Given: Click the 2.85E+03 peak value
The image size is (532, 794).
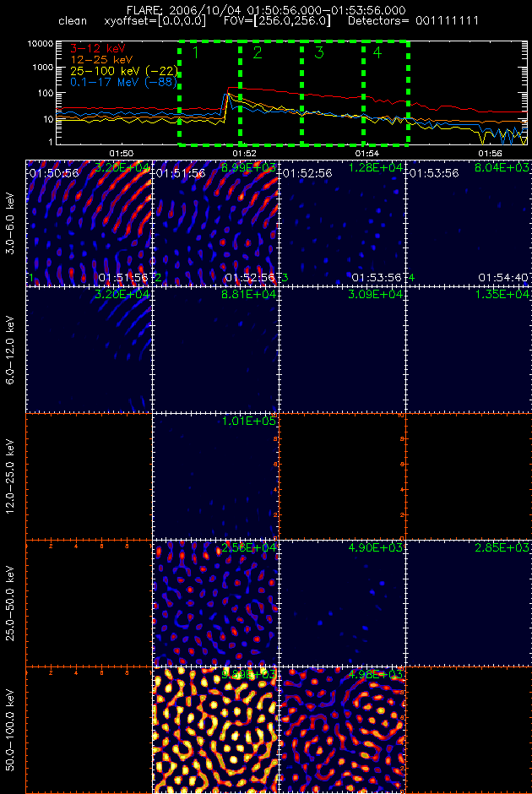Looking at the screenshot, I should (502, 547).
